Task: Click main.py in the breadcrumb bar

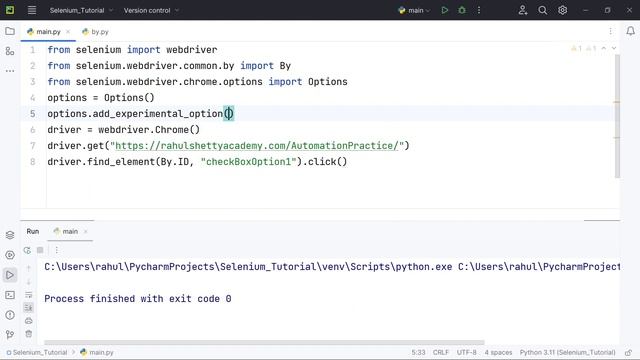Action: (97, 353)
